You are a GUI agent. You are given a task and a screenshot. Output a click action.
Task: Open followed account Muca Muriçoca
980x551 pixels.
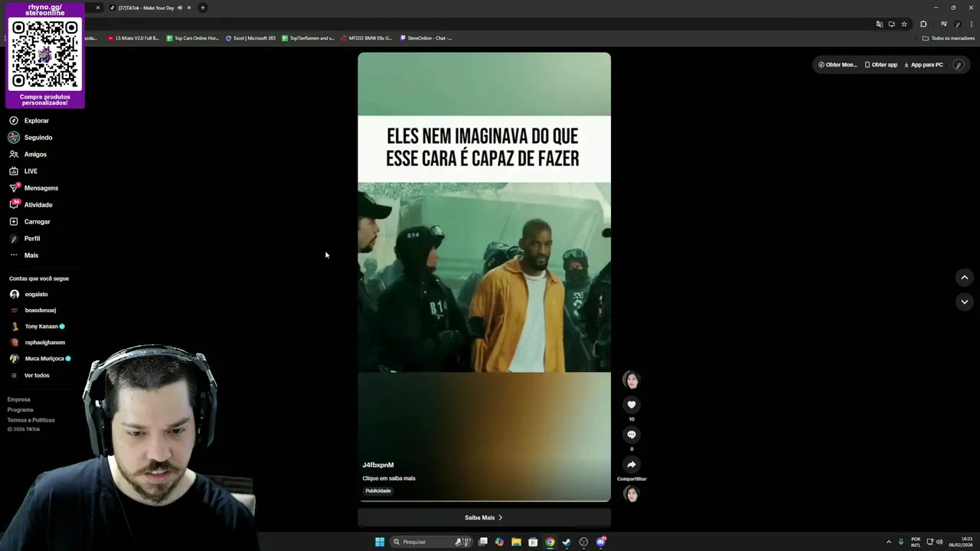click(x=41, y=359)
